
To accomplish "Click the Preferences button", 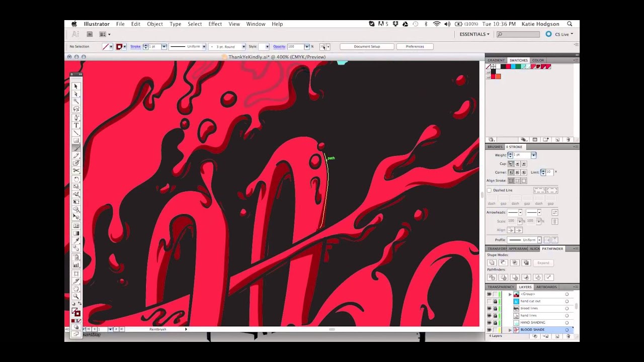I will pyautogui.click(x=415, y=46).
